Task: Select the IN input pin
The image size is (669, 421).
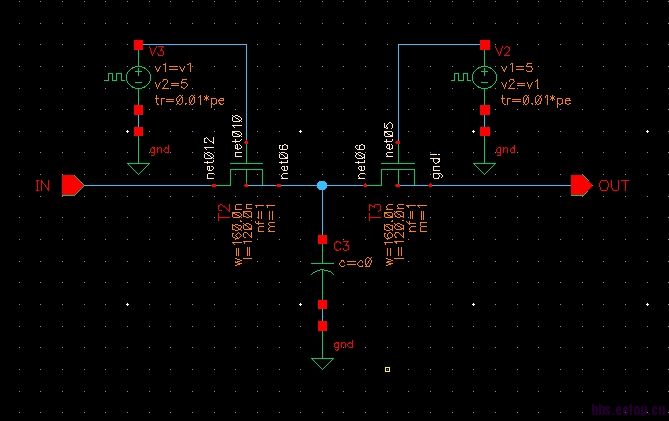Action: coord(73,186)
